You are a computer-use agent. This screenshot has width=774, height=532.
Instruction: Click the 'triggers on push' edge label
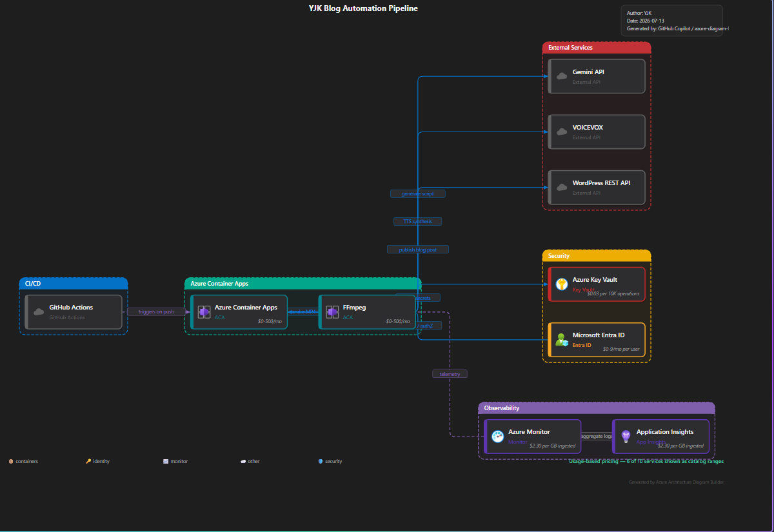coord(157,311)
